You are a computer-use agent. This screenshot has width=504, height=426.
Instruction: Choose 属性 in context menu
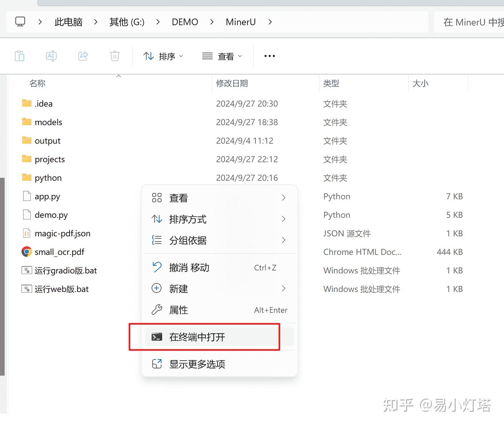[x=219, y=310]
